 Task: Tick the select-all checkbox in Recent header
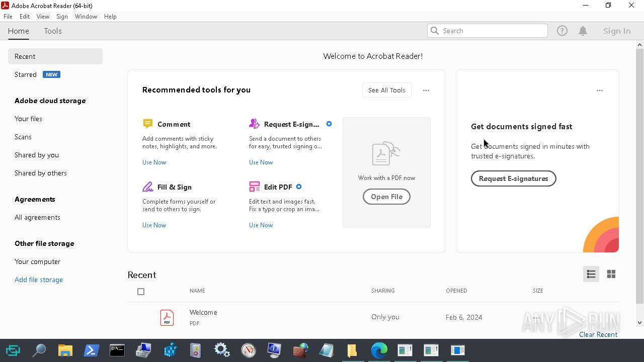141,292
